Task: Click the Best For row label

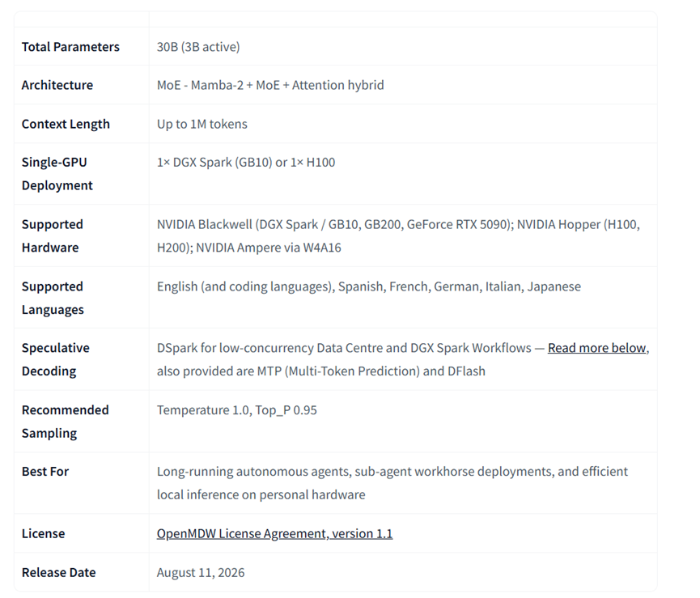Action: (x=45, y=472)
